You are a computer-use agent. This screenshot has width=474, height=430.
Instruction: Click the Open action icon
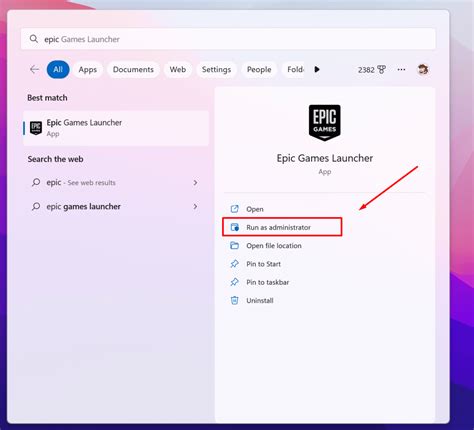click(234, 209)
